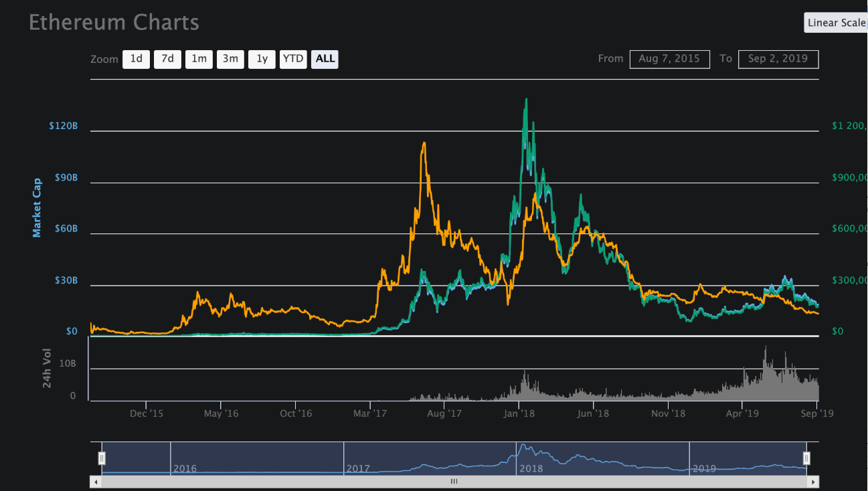This screenshot has height=491, width=868.
Task: Click the Ethereum Charts heading
Action: (x=114, y=22)
